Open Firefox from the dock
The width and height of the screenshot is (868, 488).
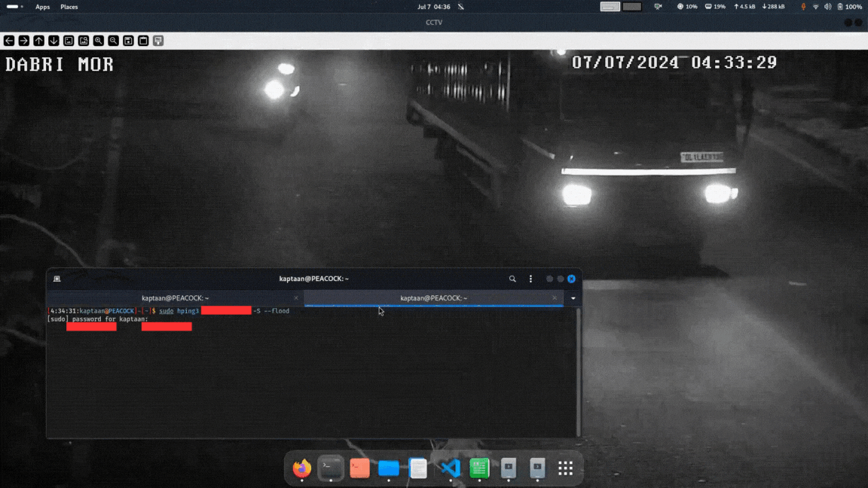tap(301, 468)
